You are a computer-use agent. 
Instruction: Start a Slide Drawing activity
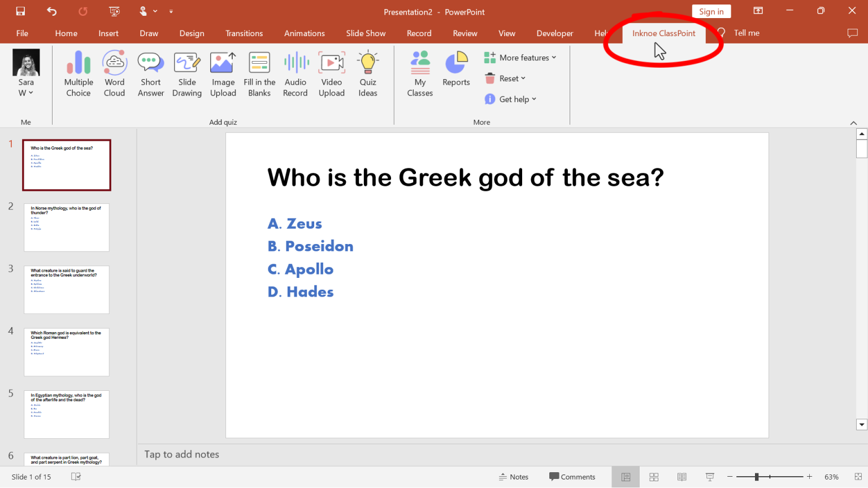pos(186,73)
